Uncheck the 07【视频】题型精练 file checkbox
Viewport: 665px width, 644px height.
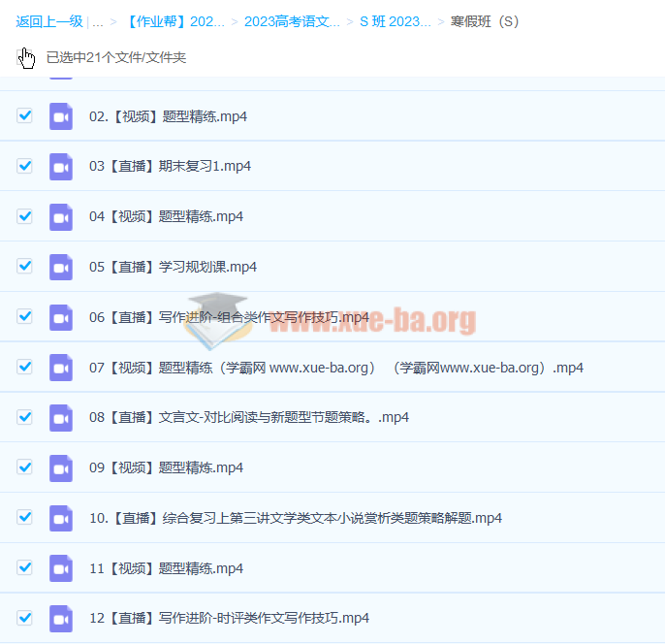pos(25,367)
